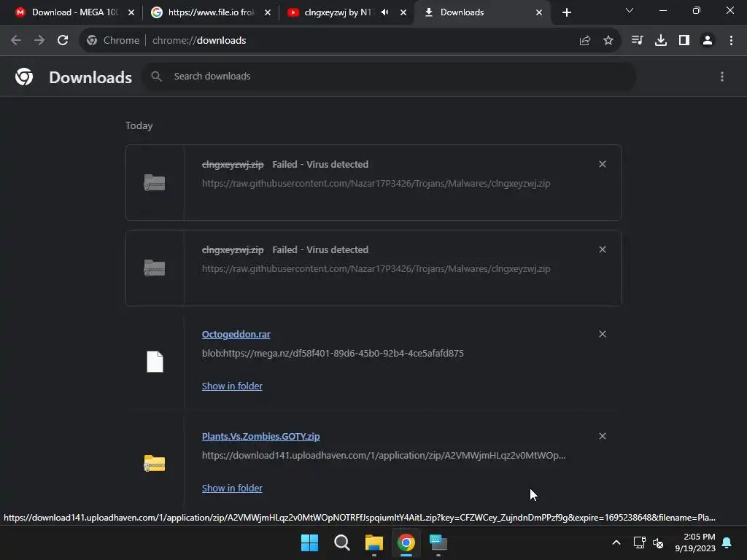
Task: Close the file.io tab
Action: coord(267,12)
